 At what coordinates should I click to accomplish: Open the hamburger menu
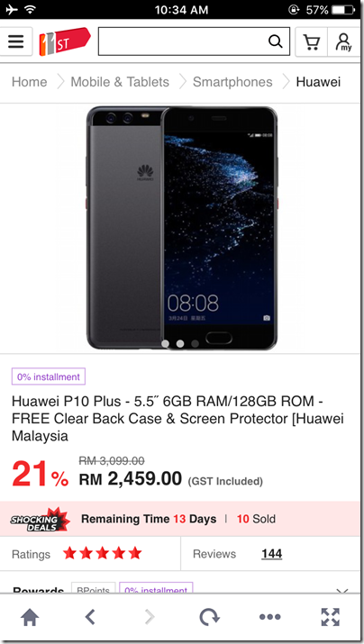click(x=16, y=41)
